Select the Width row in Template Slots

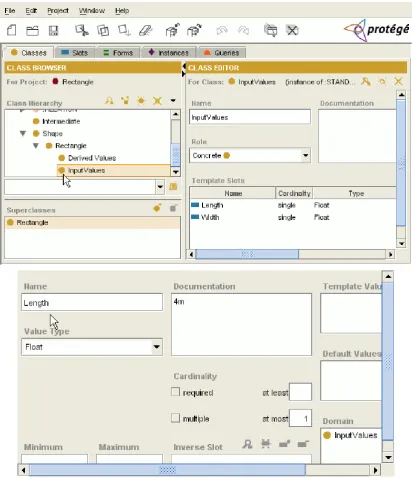click(x=293, y=217)
